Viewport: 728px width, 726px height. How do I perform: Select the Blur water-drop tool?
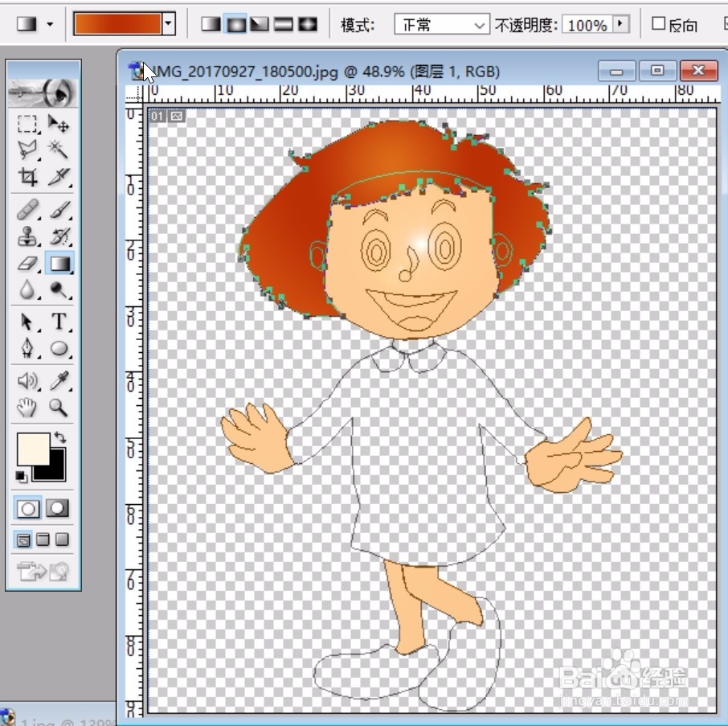(x=27, y=290)
